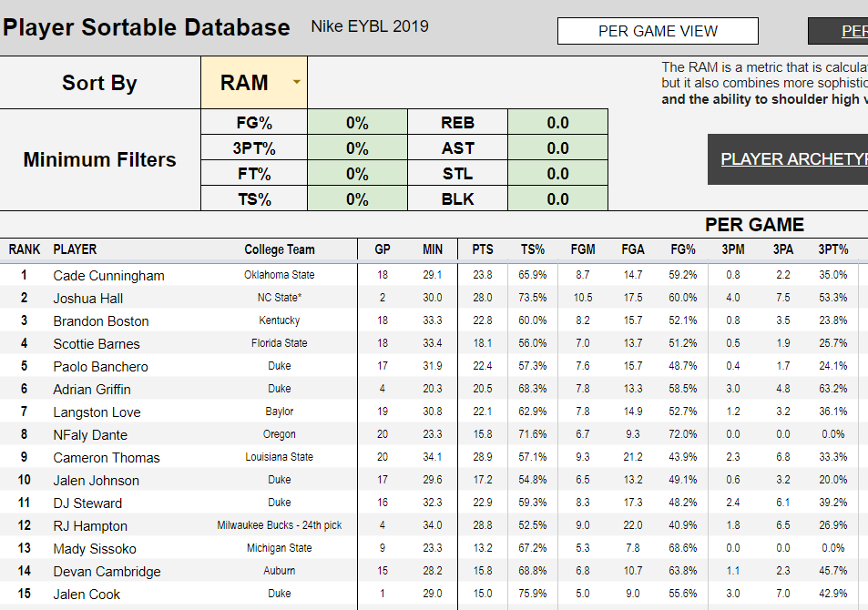Edit the REB minimum filter value
This screenshot has width=868, height=610.
click(557, 123)
